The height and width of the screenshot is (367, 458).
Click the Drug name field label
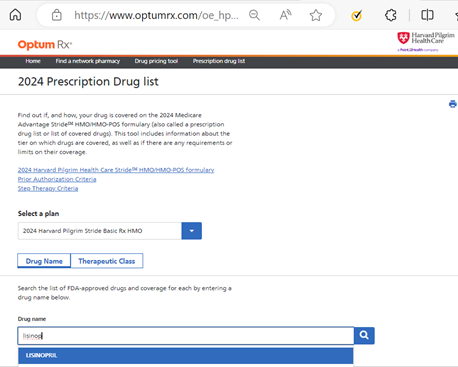(32, 319)
